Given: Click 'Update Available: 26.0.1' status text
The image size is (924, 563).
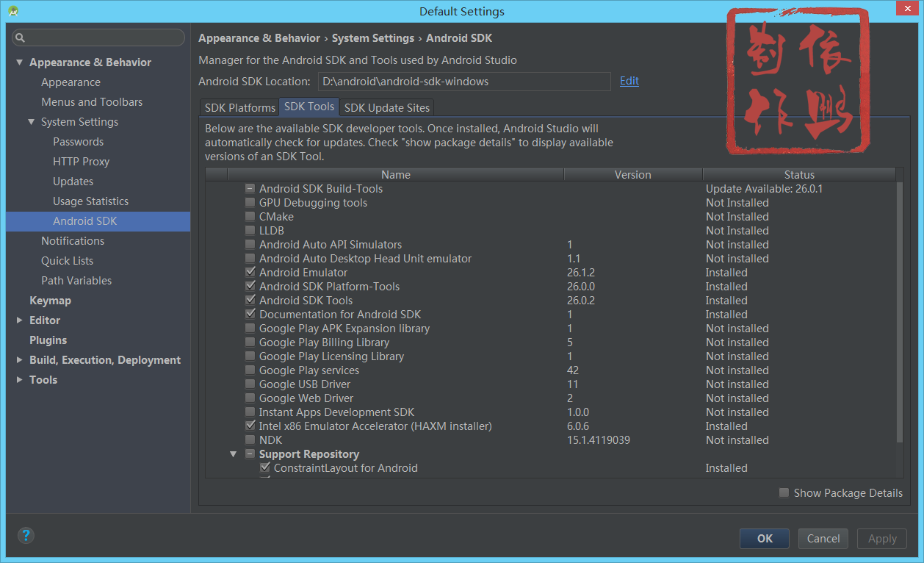Looking at the screenshot, I should tap(764, 189).
